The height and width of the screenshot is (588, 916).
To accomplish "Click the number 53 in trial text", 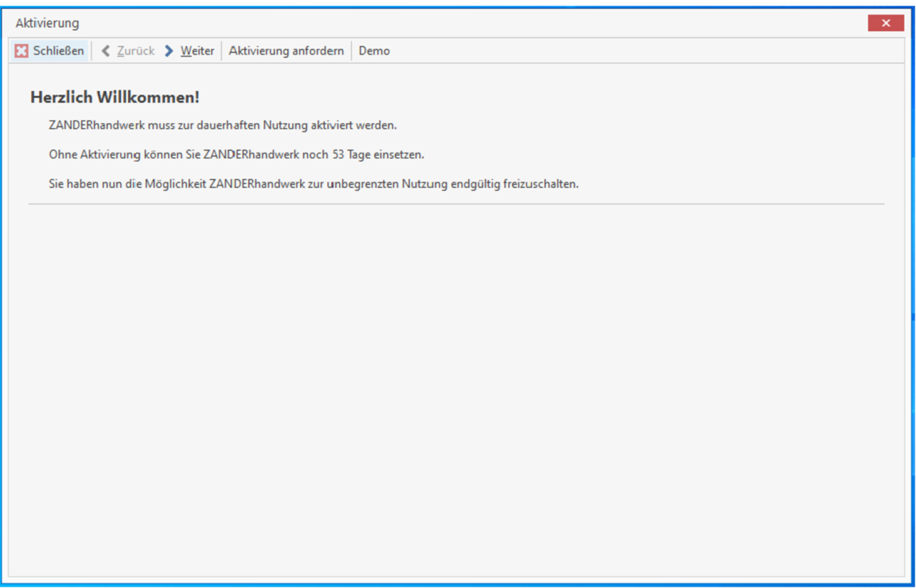I will (x=338, y=155).
